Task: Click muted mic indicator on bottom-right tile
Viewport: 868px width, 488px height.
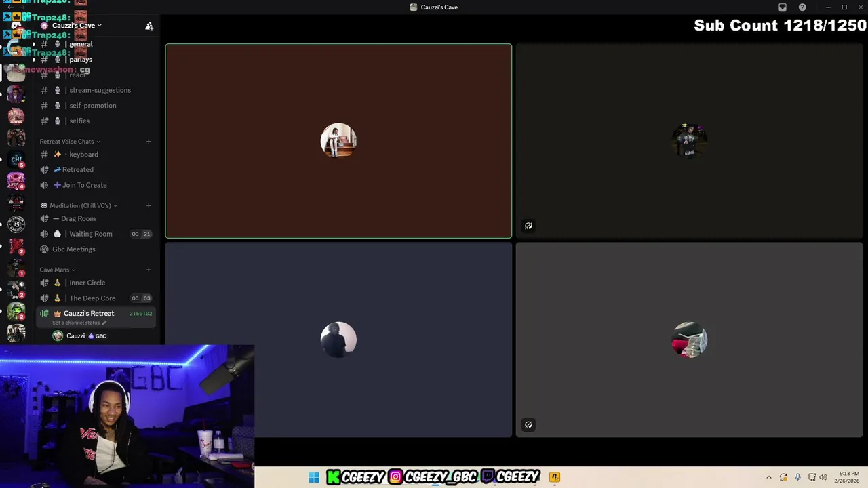Action: coord(528,424)
